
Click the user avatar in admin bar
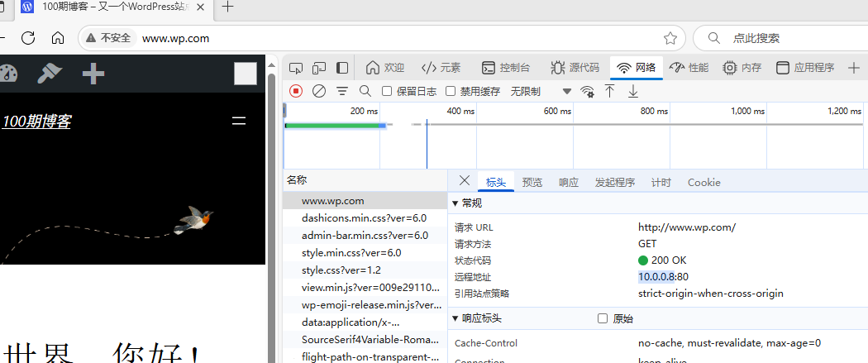point(246,74)
